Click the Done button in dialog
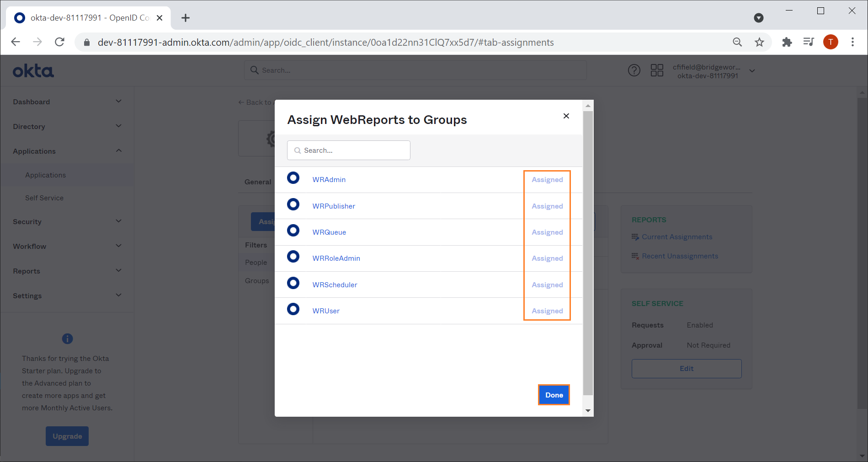The image size is (868, 462). click(x=554, y=395)
